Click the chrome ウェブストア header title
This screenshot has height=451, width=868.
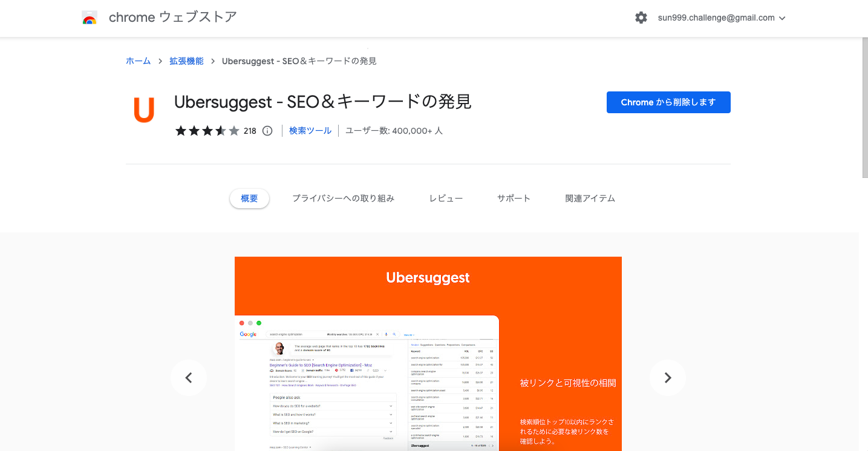172,18
